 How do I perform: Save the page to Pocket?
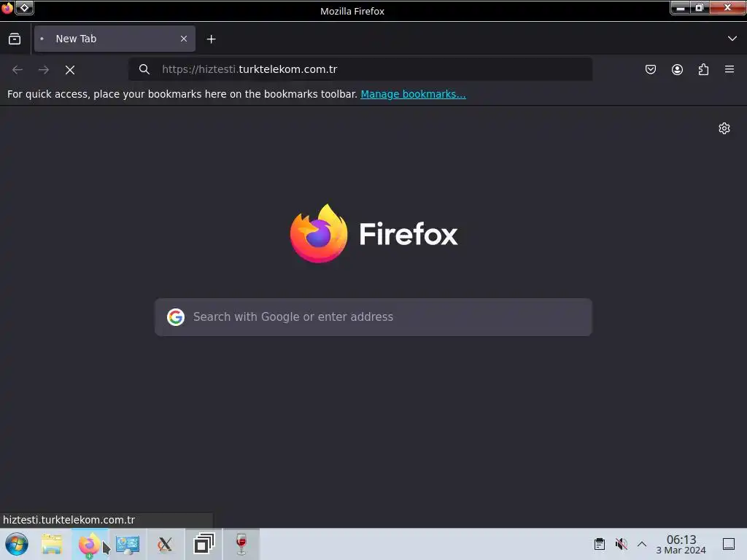[650, 69]
